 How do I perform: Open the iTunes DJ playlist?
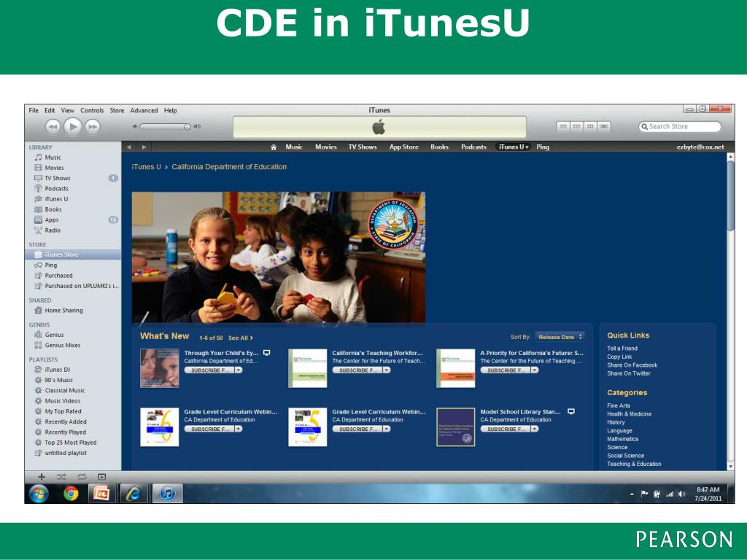[57, 370]
